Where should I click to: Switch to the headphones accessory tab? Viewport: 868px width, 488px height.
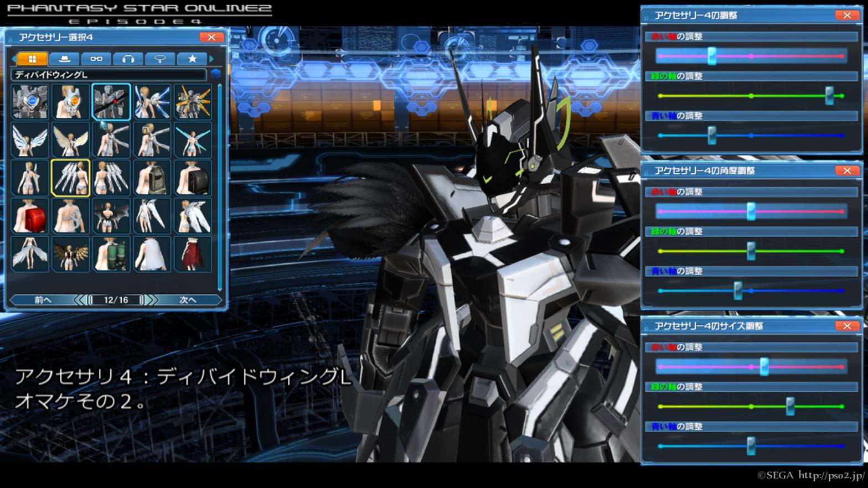[x=128, y=59]
